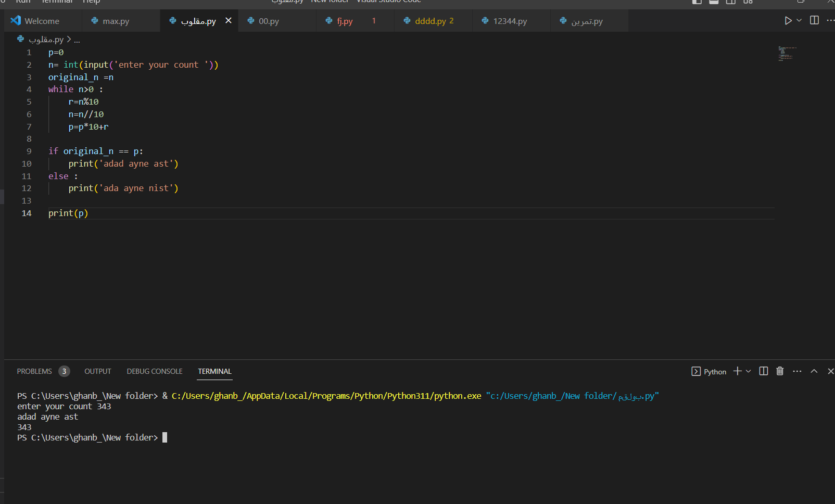Open the max.py tab
835x504 pixels.
point(121,21)
